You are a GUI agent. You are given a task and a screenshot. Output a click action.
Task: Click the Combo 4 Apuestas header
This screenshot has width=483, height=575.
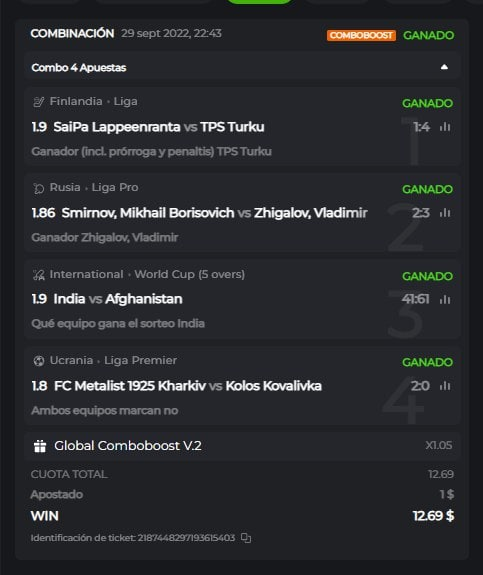242,67
